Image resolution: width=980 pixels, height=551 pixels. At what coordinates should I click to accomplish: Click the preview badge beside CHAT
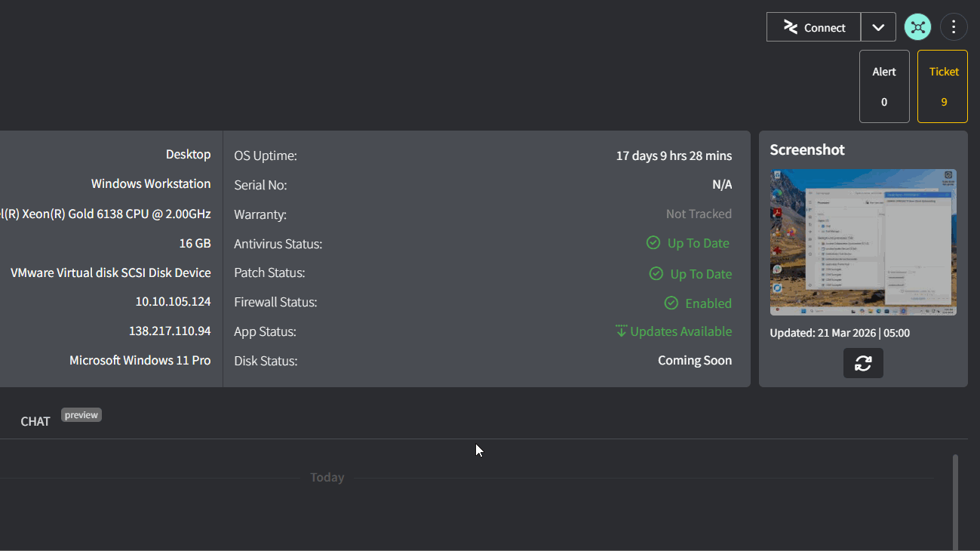pyautogui.click(x=81, y=414)
